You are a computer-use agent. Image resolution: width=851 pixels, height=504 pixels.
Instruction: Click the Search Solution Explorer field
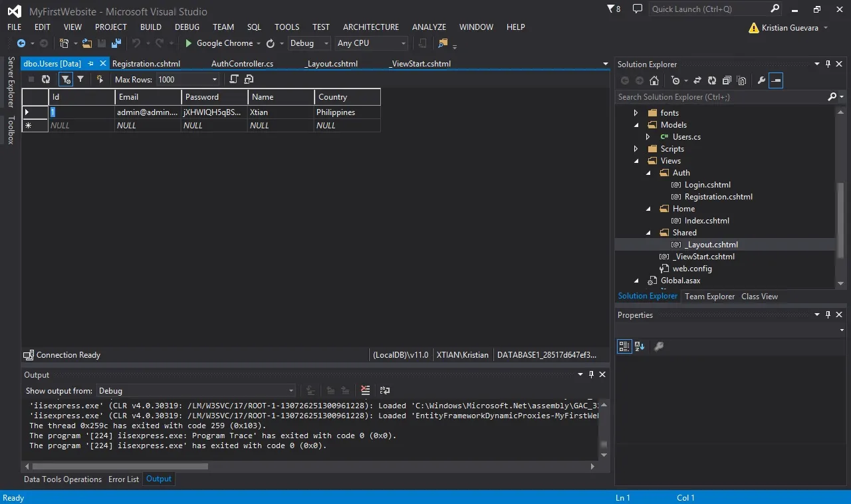click(x=721, y=97)
